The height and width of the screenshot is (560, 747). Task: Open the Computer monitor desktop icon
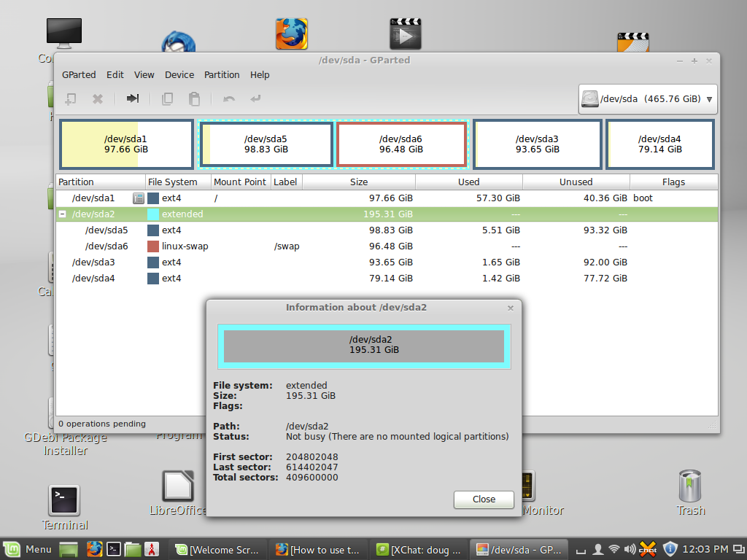click(x=64, y=34)
